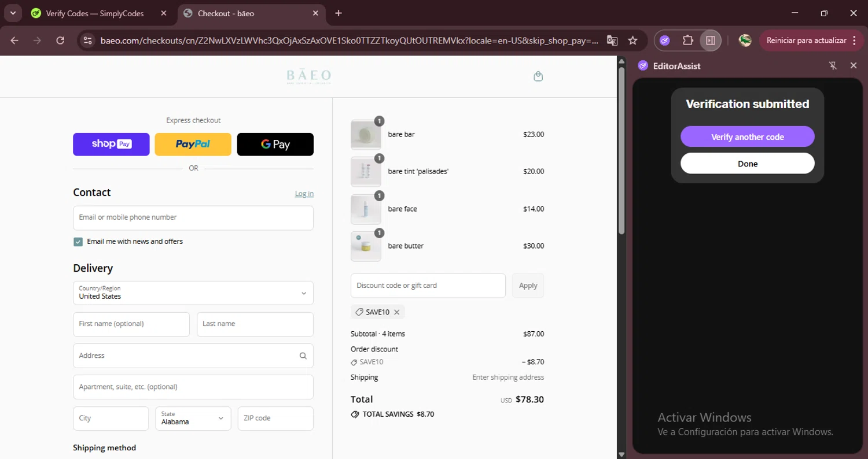Close the Verify Codes — SimplyCodes tab
Viewport: 868px width, 459px height.
pos(164,13)
